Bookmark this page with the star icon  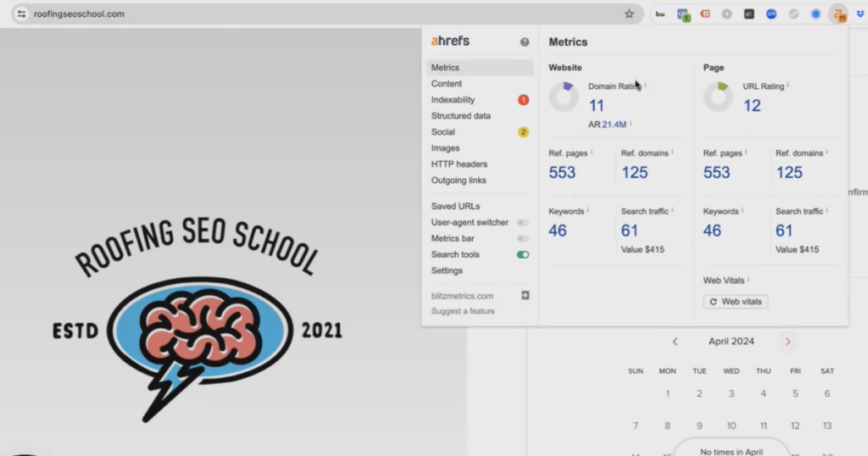pyautogui.click(x=629, y=14)
